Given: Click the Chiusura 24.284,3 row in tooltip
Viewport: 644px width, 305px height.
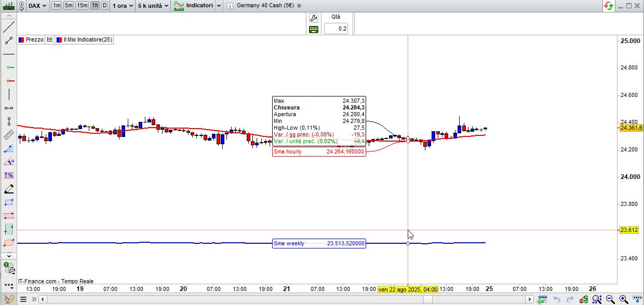Looking at the screenshot, I should point(319,107).
